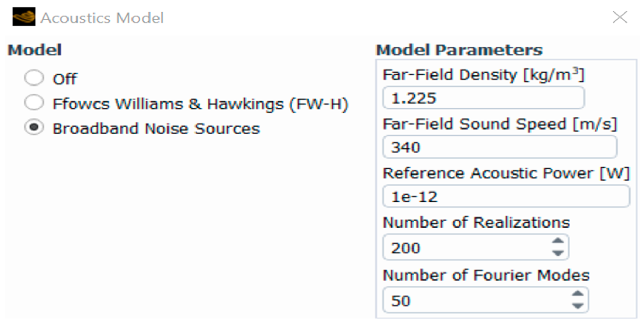The image size is (644, 325).
Task: Click the Far-Field Density [kg/m³] label
Action: click(x=483, y=75)
